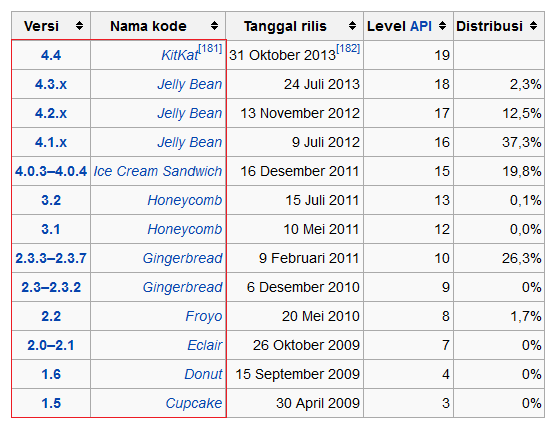The image size is (553, 426).
Task: Click the 26,3% distribution value
Action: [522, 258]
